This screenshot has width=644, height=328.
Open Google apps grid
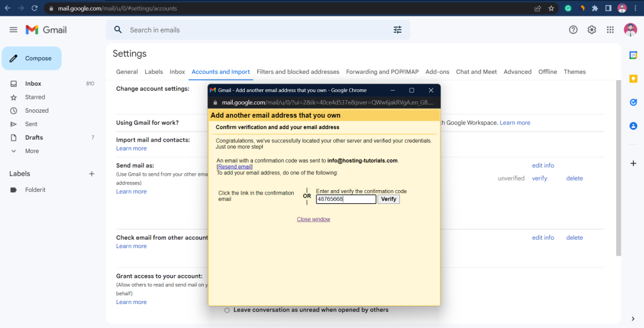[610, 30]
